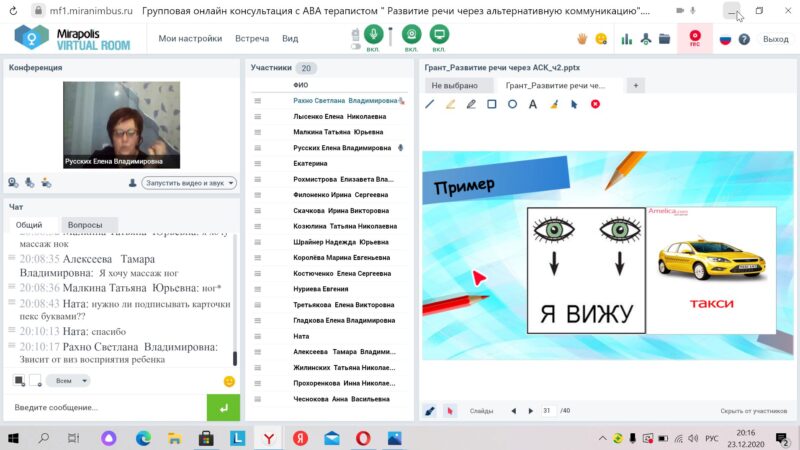Click the webcam settings icon under video

(13, 183)
